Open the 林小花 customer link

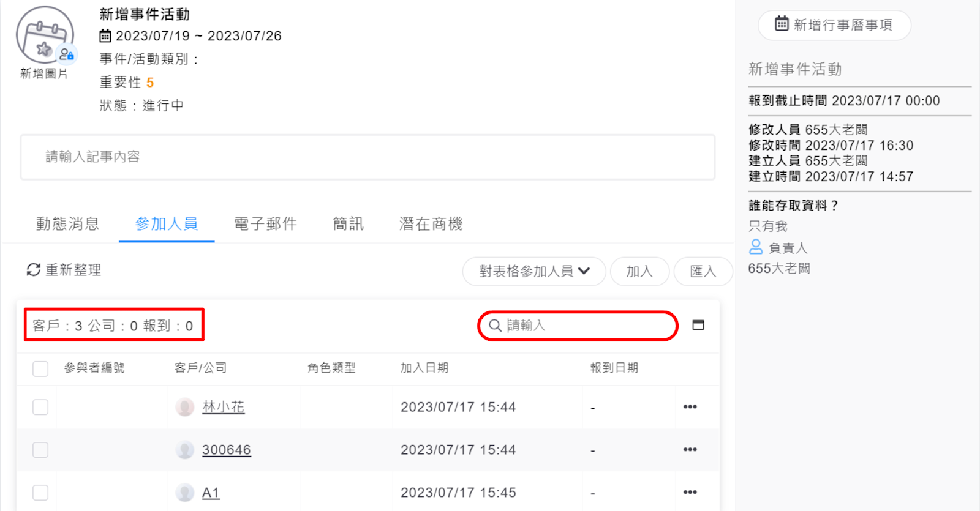(223, 407)
